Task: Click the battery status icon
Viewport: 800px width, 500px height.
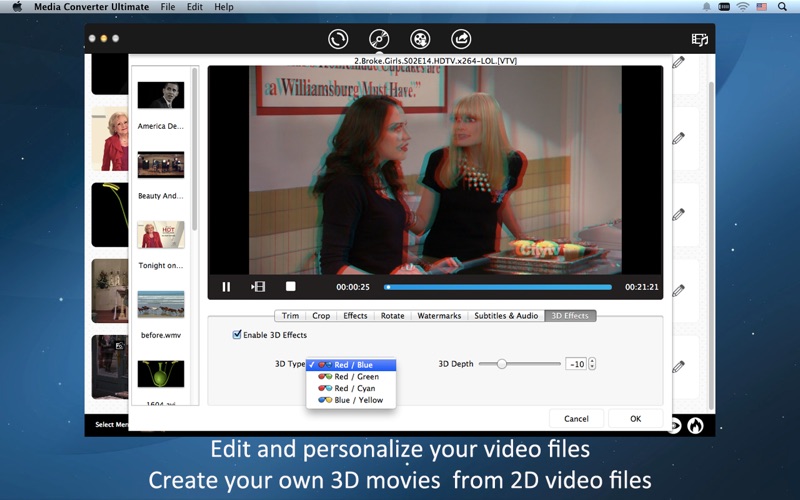Action: (x=723, y=7)
